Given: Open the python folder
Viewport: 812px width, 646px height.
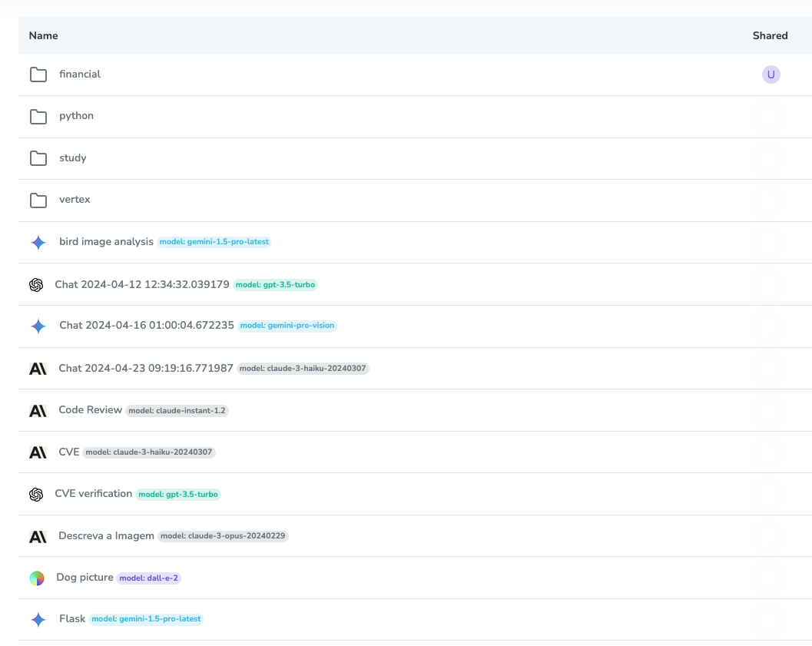Looking at the screenshot, I should 76,116.
